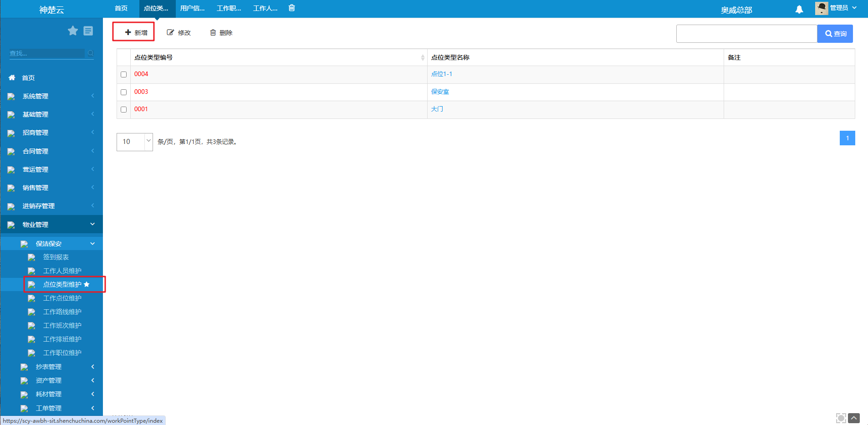Check the checkbox for row 0003
This screenshot has height=425, width=868.
(x=123, y=92)
